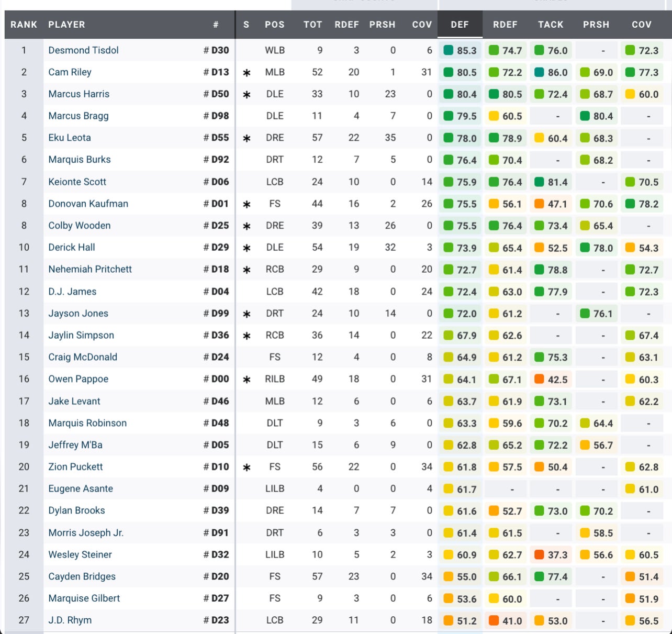Open the Keionte Scott player link

pos(77,182)
